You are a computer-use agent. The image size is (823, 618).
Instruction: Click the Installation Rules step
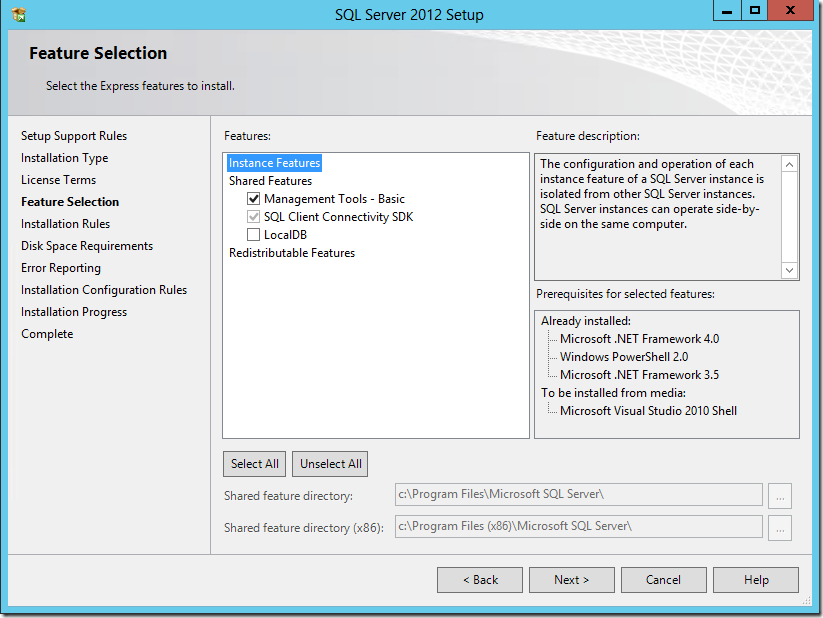66,224
